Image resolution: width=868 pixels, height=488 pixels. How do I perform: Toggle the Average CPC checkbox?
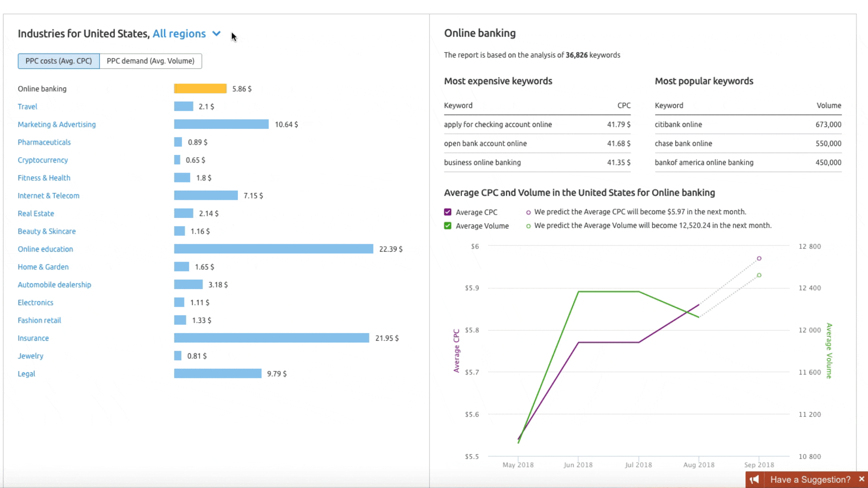click(448, 212)
